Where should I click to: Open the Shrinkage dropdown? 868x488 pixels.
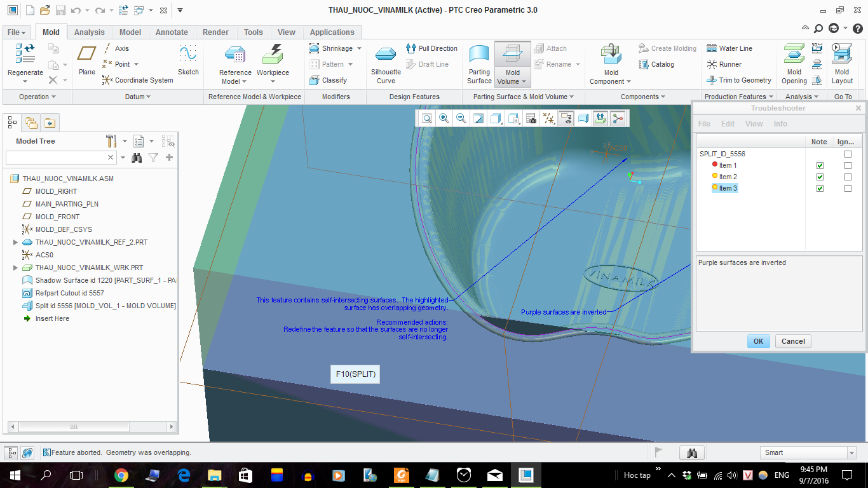359,48
